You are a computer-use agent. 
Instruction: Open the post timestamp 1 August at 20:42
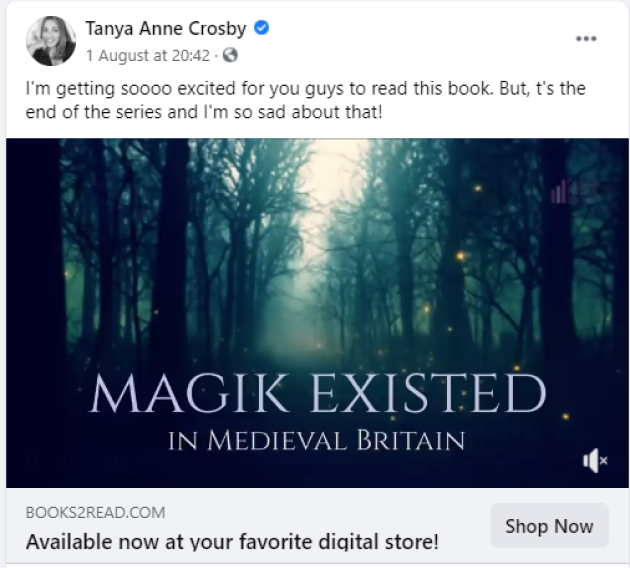coord(148,55)
